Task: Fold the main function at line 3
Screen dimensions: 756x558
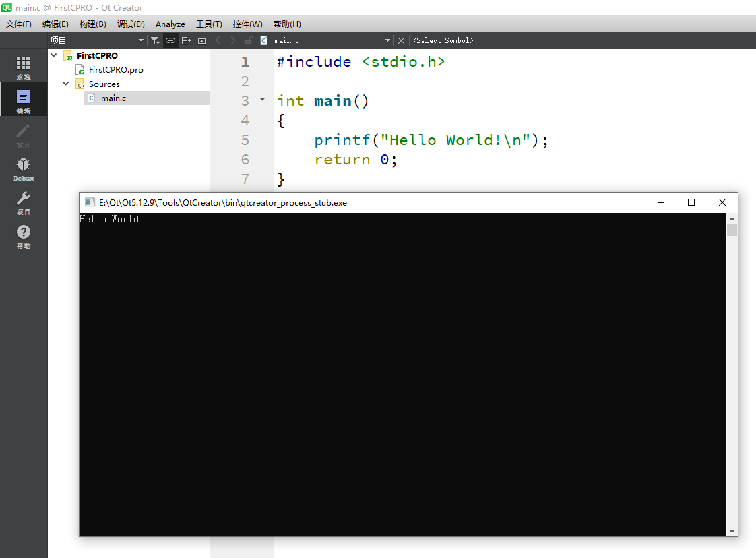Action: tap(262, 100)
